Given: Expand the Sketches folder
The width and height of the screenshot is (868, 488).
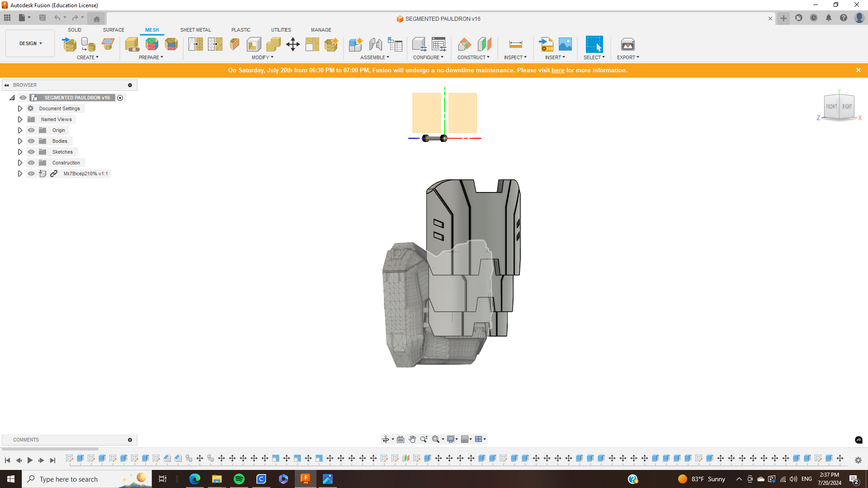Looking at the screenshot, I should click(x=20, y=152).
